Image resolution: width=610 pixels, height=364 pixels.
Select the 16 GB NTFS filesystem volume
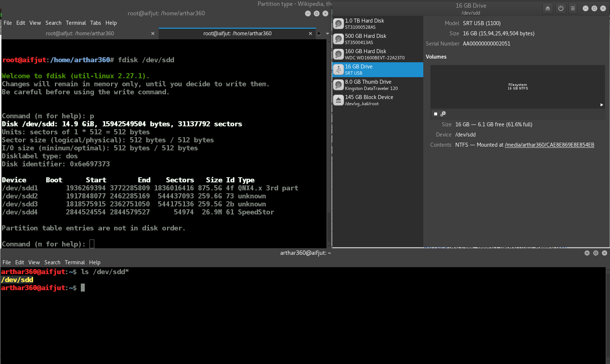click(x=518, y=87)
